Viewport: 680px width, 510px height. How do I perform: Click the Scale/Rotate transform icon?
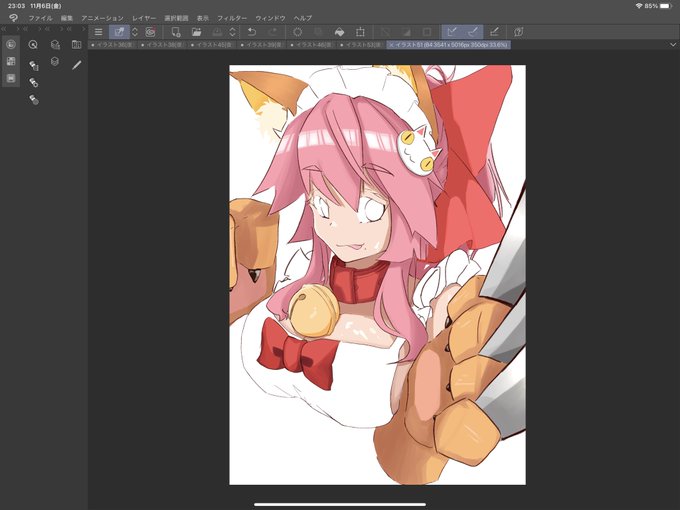[360, 32]
